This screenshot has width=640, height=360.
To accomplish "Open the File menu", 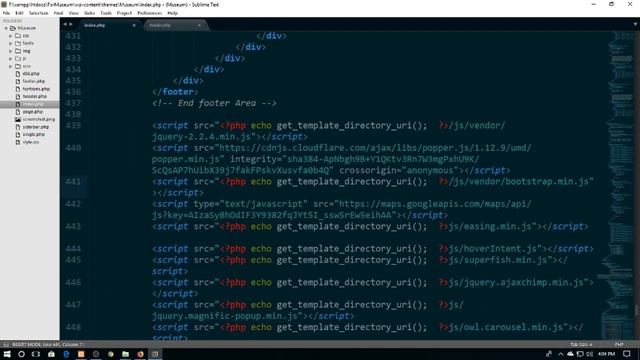I will [x=6, y=13].
